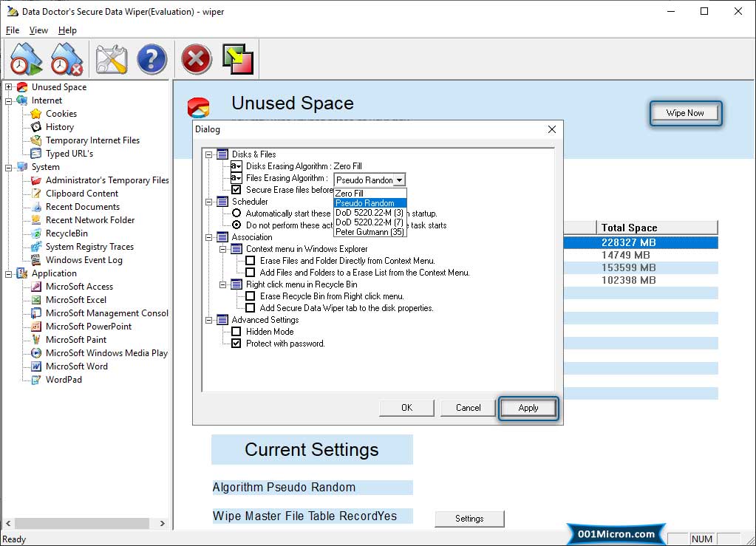Click the cancel scheduled wipe toolbar icon
The height and width of the screenshot is (546, 756).
click(67, 58)
